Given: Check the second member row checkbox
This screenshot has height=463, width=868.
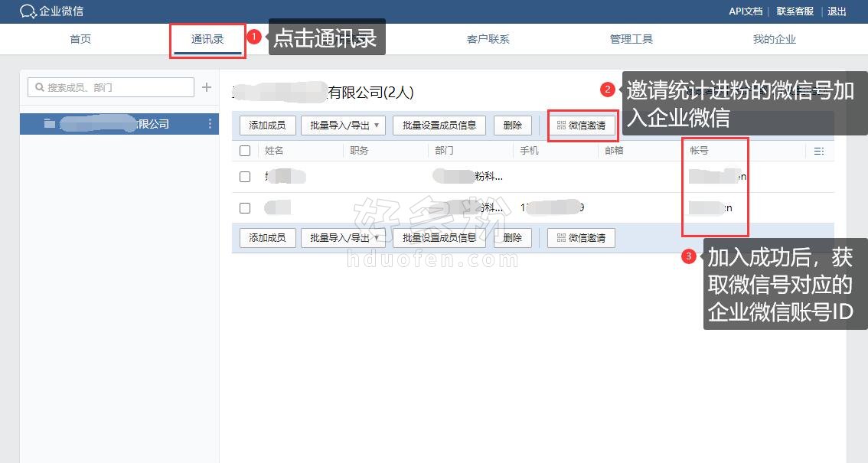Looking at the screenshot, I should (245, 208).
